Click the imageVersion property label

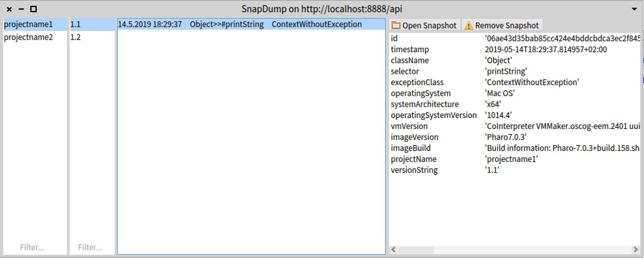point(414,137)
